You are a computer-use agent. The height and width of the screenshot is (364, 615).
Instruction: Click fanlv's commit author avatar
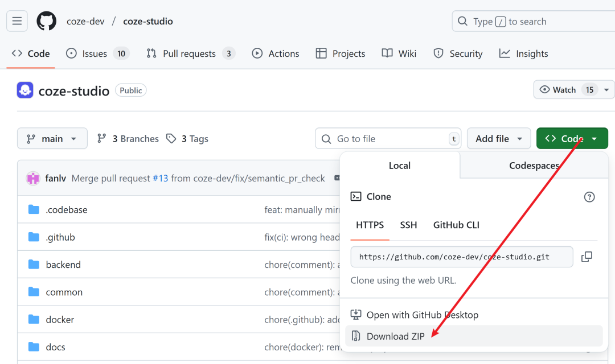point(33,178)
